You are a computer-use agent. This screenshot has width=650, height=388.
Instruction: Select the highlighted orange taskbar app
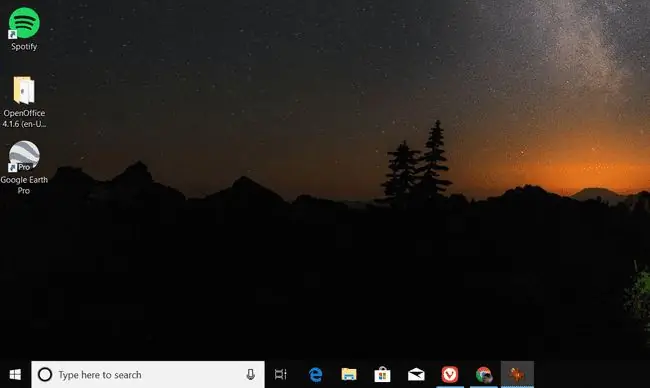[x=517, y=375]
